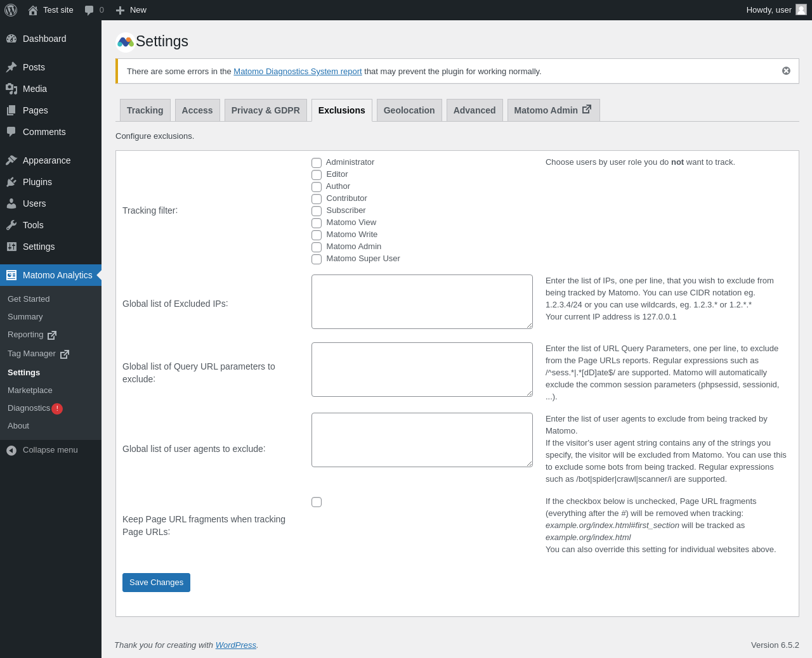Enable Keep Page URL fragments checkbox
Screen dimensions: 812x658
[x=317, y=502]
